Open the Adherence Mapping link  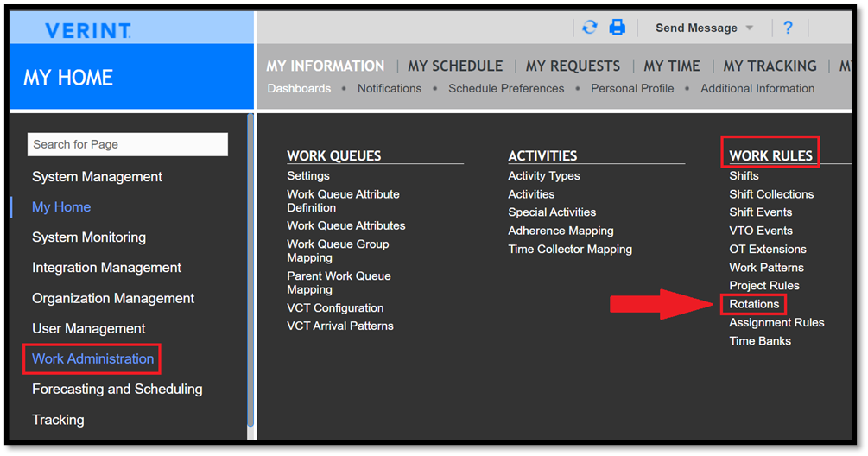pyautogui.click(x=561, y=231)
